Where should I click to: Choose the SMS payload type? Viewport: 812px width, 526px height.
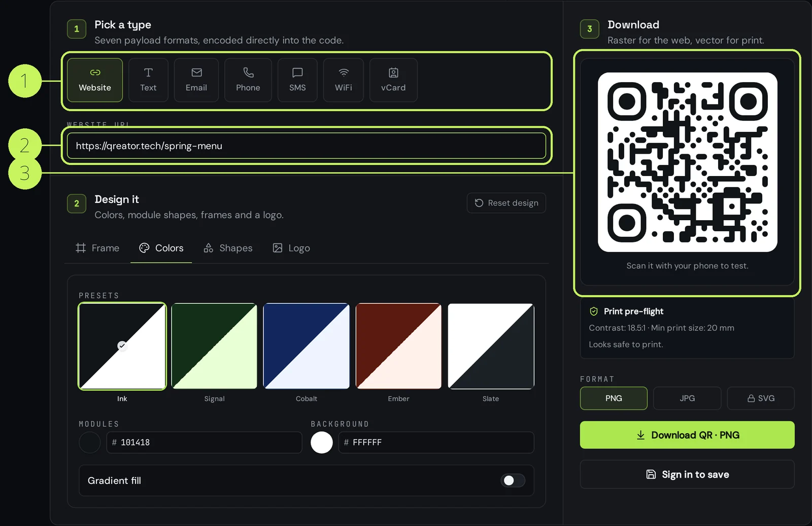(297, 80)
